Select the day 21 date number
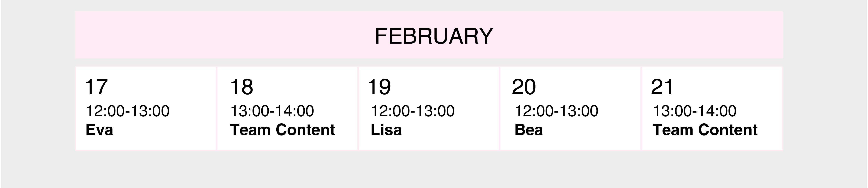Viewport: 868px width, 188px height. tap(662, 87)
